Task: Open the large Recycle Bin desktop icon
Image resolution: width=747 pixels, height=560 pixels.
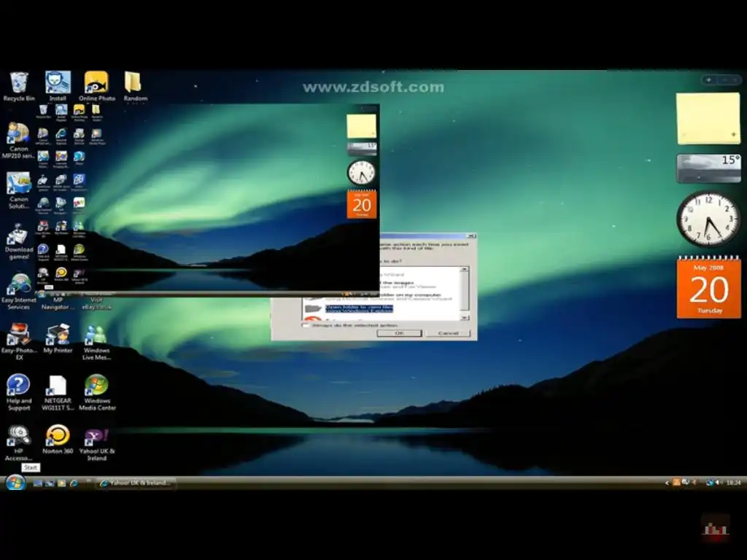Action: (19, 86)
